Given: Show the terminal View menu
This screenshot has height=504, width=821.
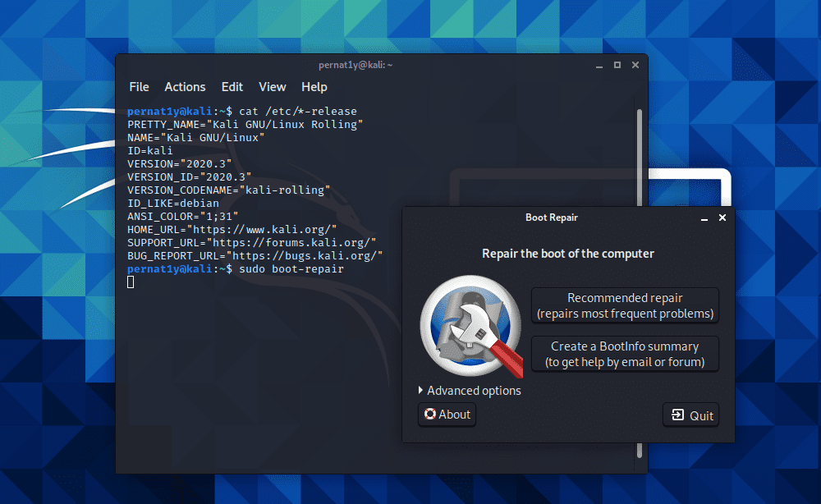Looking at the screenshot, I should 272,87.
